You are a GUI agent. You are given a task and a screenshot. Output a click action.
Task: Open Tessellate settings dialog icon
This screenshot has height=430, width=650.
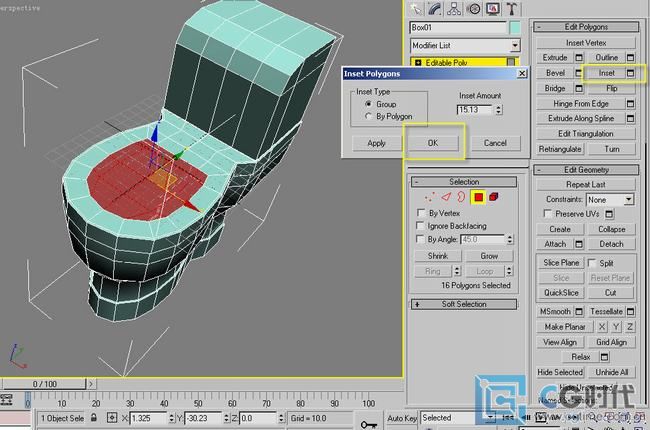(x=631, y=311)
